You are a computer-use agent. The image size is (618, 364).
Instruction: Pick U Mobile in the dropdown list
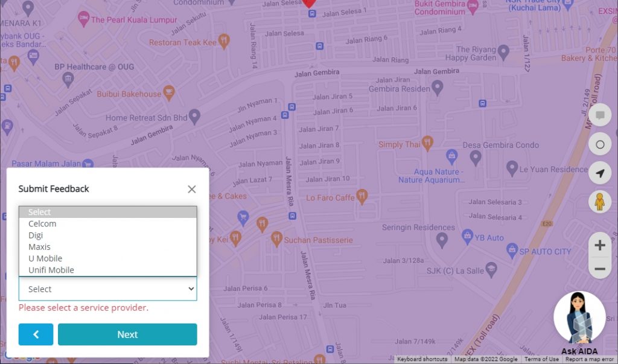point(45,258)
